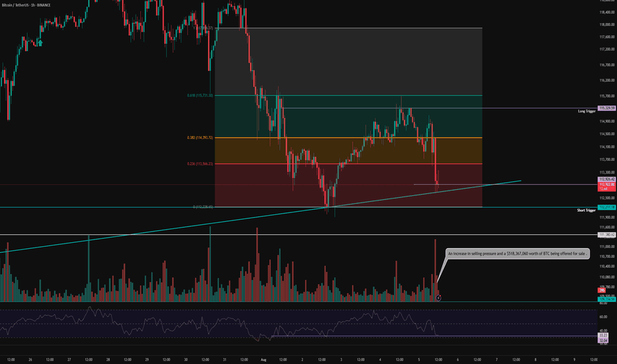Click the 60.00 RSI scale value
The width and height of the screenshot is (617, 364).
(x=603, y=317)
